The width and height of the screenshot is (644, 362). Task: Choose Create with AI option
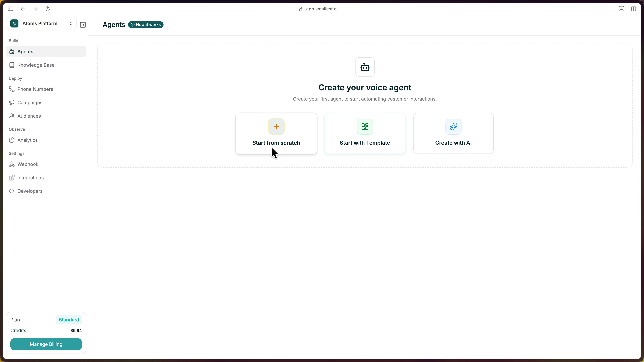pyautogui.click(x=453, y=133)
